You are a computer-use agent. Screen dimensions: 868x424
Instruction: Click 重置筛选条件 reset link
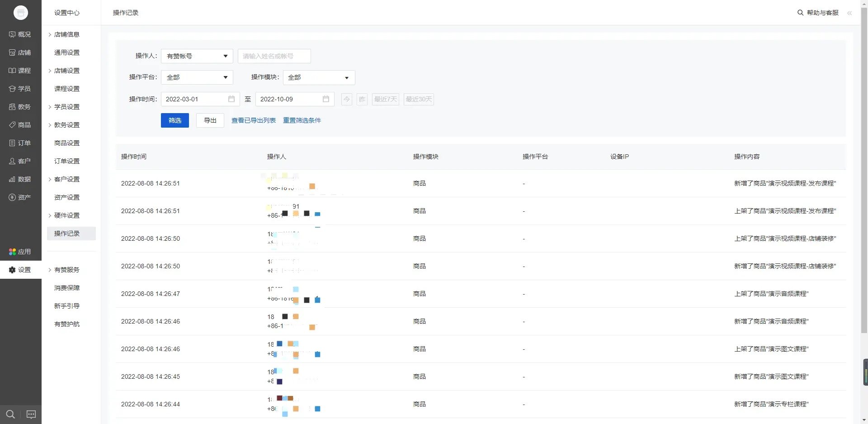tap(302, 120)
